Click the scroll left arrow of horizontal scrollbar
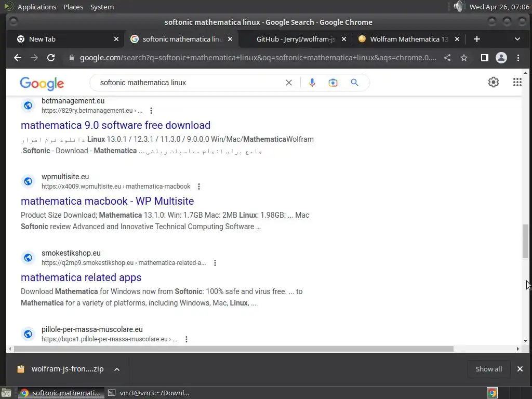 pos(10,349)
